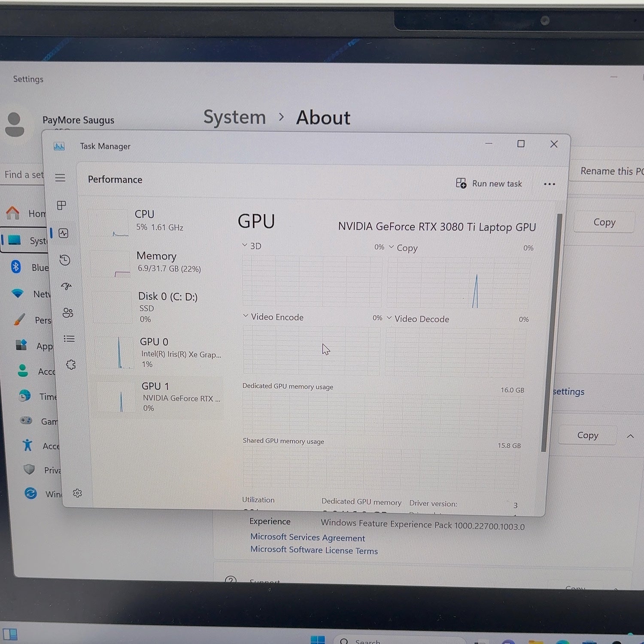Click the Shared GPU memory usage graph
The width and height of the screenshot is (644, 644).
coord(381,469)
